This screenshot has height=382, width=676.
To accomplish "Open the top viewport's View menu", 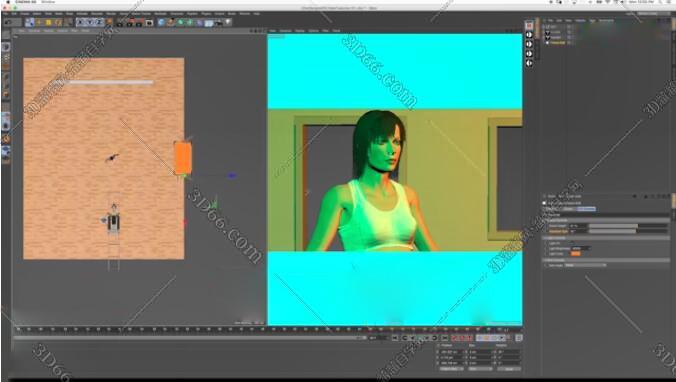I will coord(22,31).
